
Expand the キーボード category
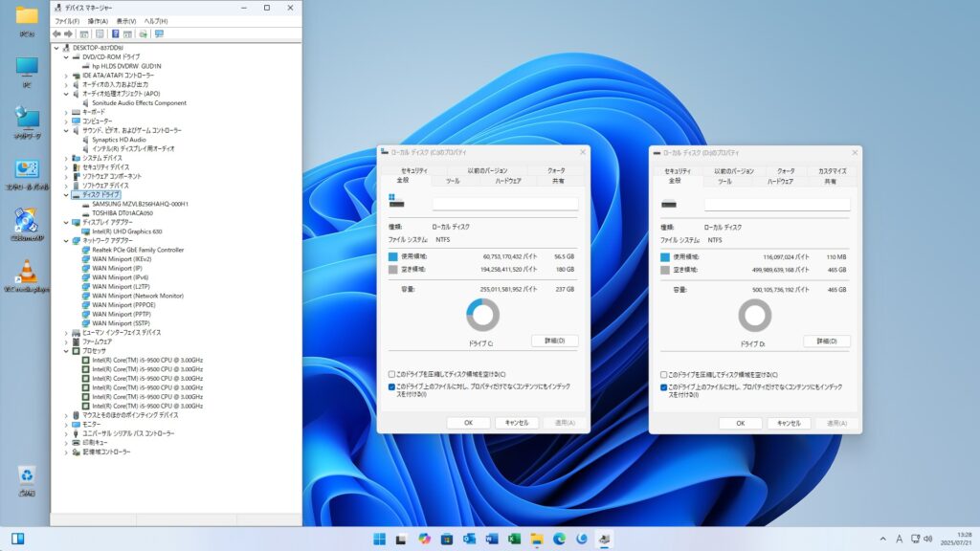click(x=66, y=112)
